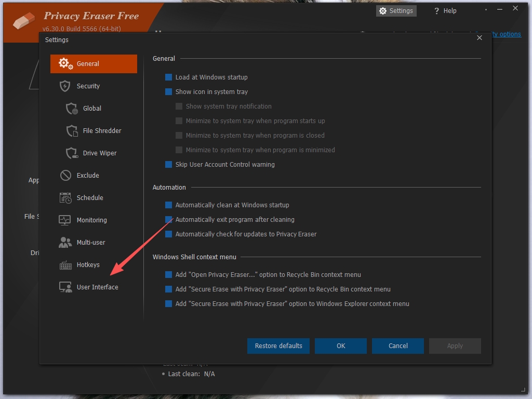Click the General gears icon in sidebar
Screen dimensions: 532x399
point(65,63)
